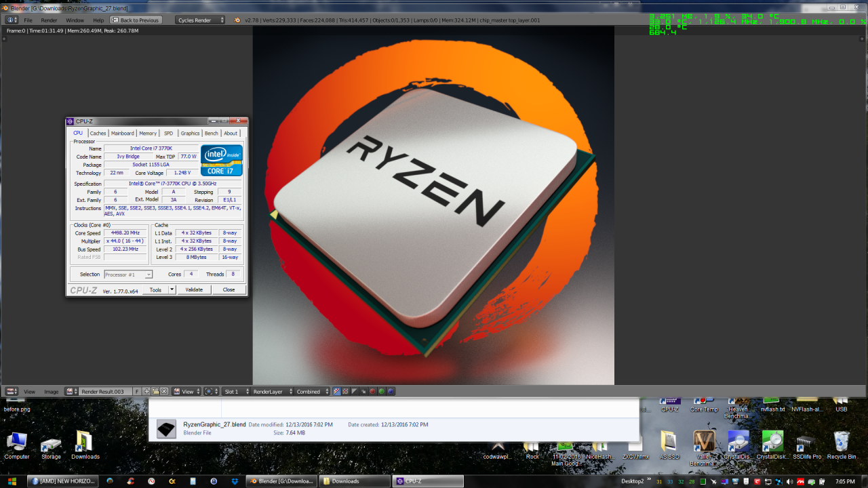
Task: Click the CPU-Z Tools button
Action: tap(155, 289)
